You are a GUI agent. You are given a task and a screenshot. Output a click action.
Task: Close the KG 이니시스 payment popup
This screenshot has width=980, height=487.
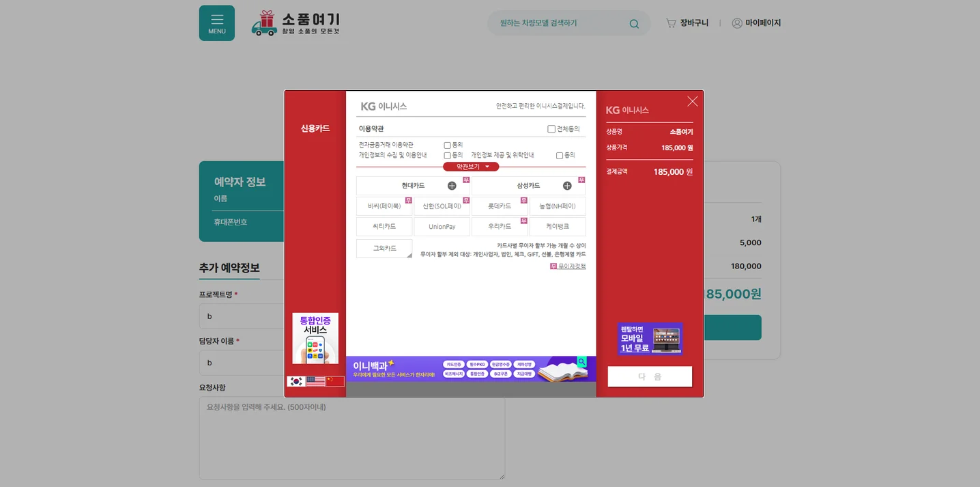(x=693, y=101)
